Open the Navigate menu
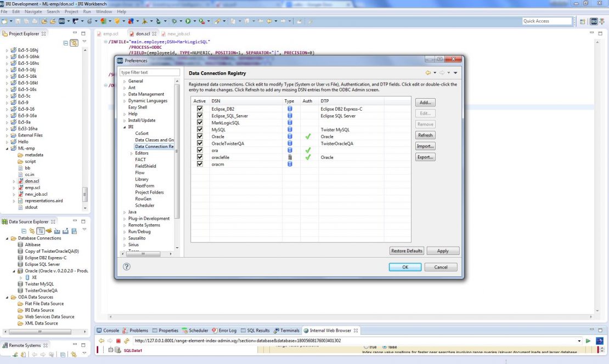 coord(33,12)
